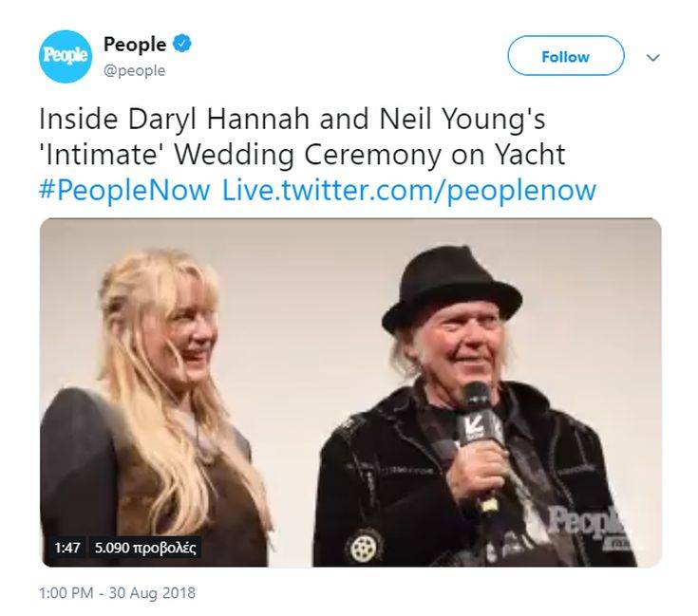The image size is (698, 616).
Task: Click the black hat in the video
Action: [451, 288]
